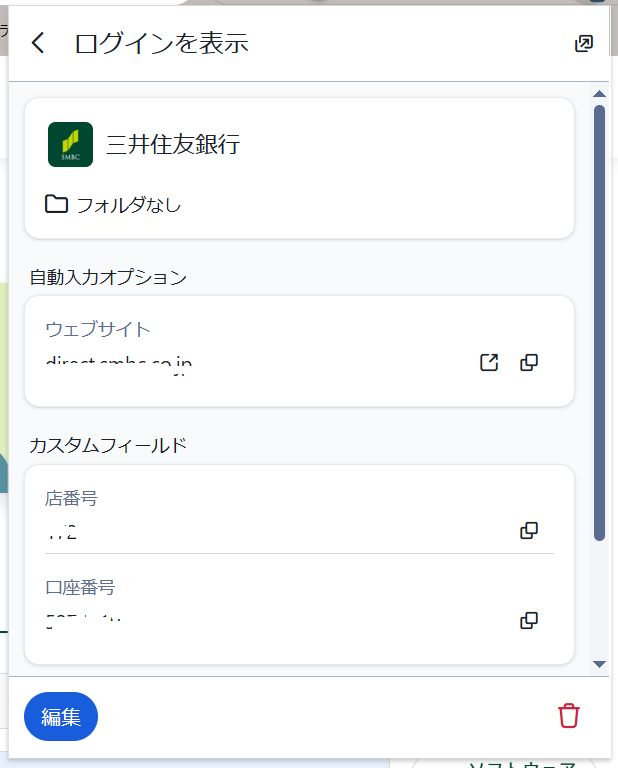
Task: Click the カスタムフィールド section heading
Action: click(108, 445)
